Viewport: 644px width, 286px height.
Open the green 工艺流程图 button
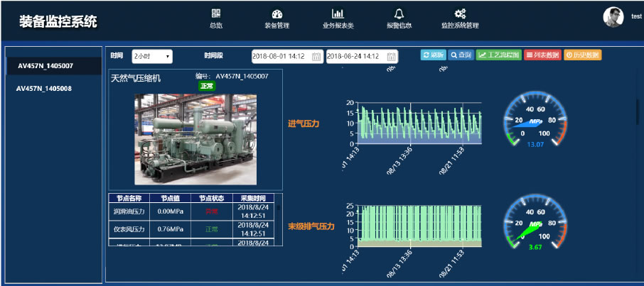coord(499,55)
